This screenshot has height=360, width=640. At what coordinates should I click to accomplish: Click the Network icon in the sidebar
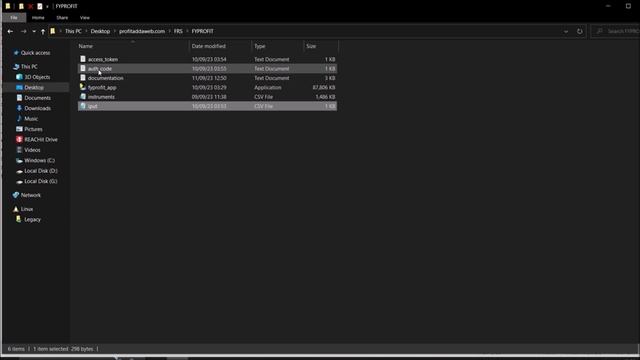tap(16, 195)
